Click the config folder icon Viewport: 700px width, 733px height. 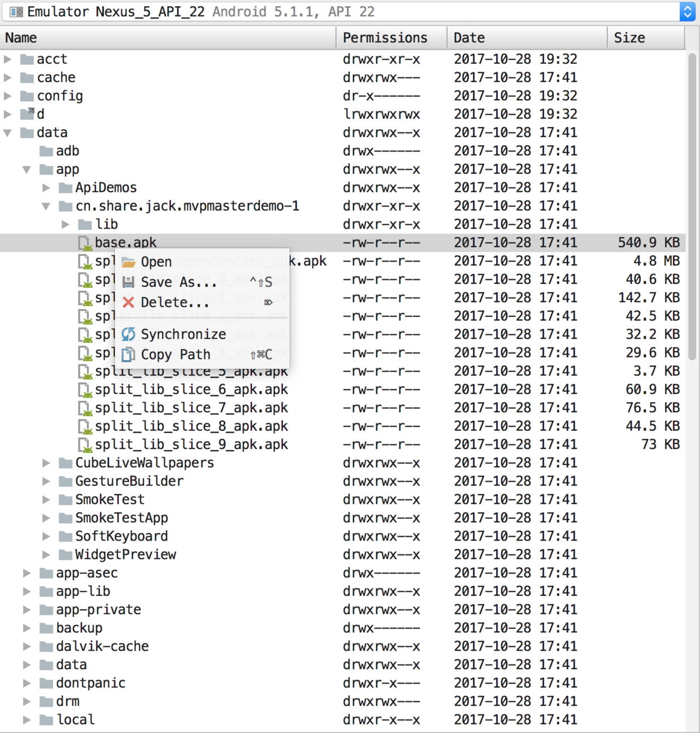[27, 96]
